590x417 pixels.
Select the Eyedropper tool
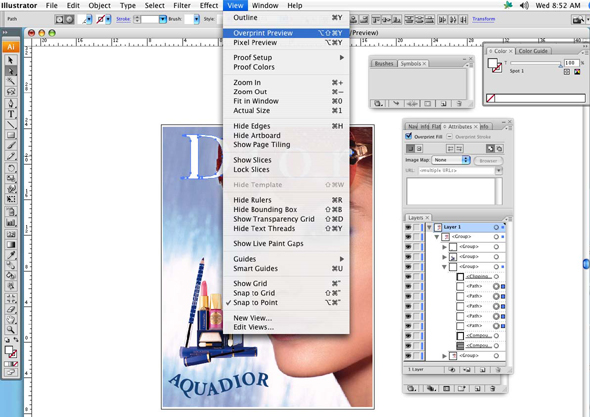11,256
